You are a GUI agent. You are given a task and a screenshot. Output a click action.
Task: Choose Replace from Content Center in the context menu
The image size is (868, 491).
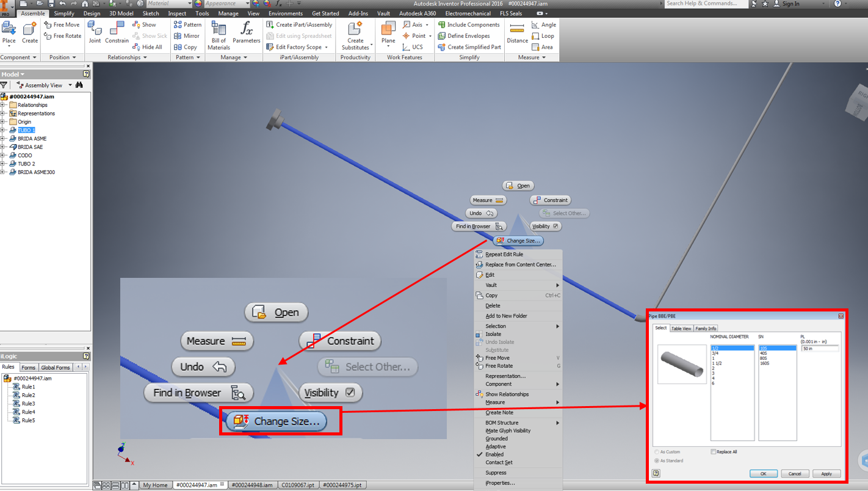[518, 264]
